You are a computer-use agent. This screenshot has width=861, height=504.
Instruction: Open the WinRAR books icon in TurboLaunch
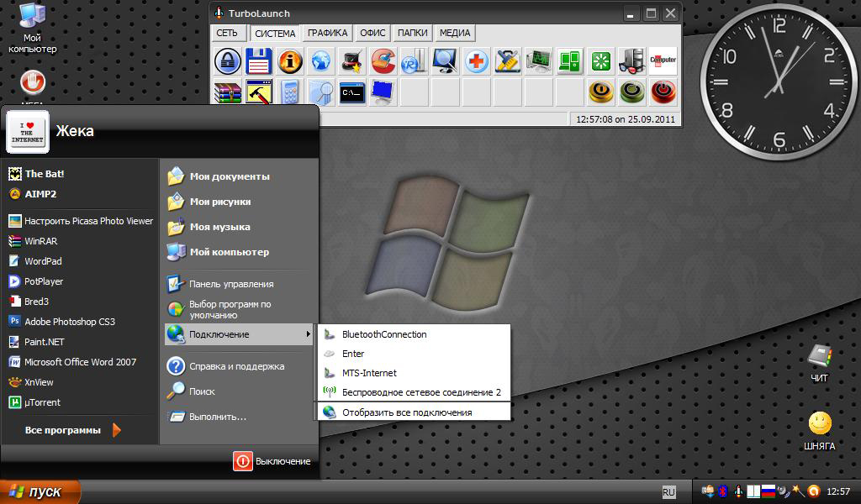[227, 92]
